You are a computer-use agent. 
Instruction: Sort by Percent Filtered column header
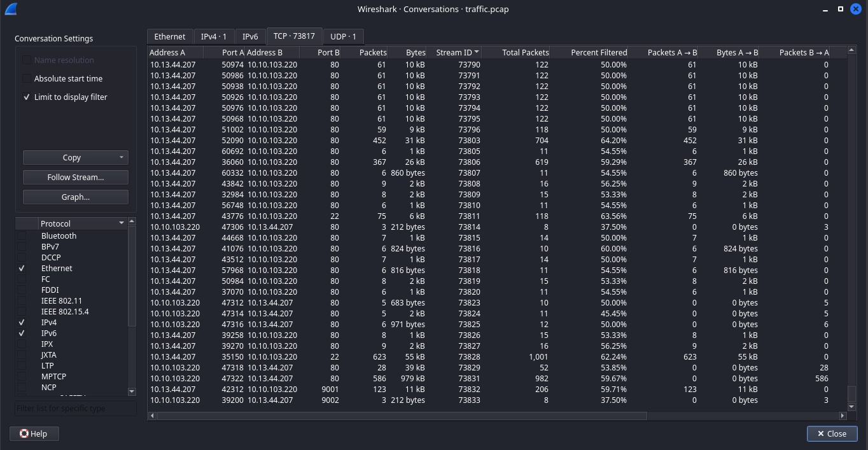point(598,52)
